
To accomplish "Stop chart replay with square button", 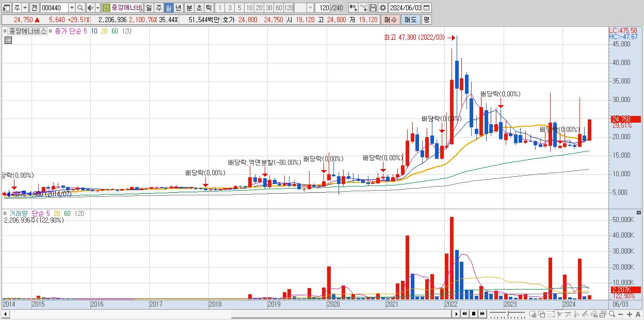I will pyautogui.click(x=474, y=314).
